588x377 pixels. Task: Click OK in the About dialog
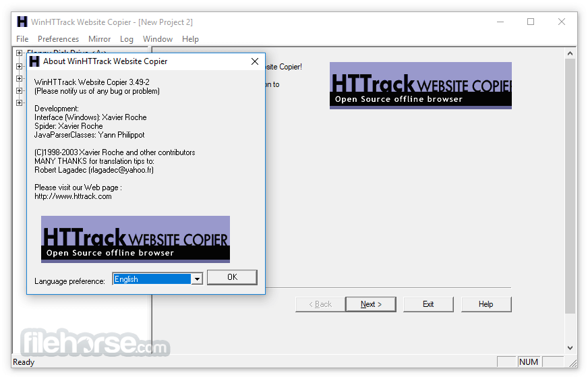[232, 277]
